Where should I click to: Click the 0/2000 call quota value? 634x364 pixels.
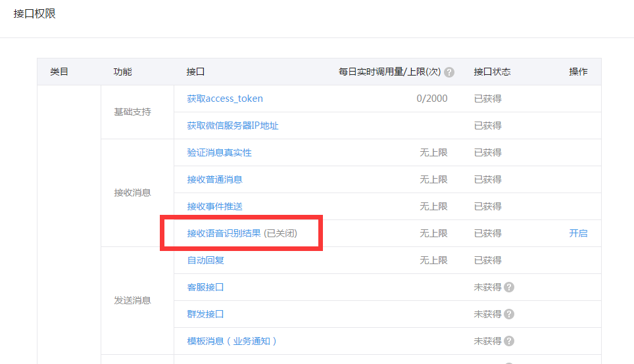[x=432, y=99]
